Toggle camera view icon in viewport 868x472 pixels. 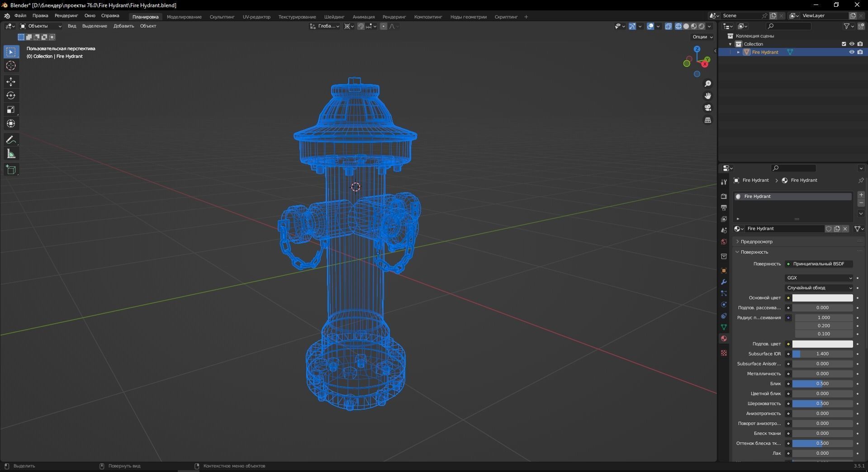(x=708, y=108)
